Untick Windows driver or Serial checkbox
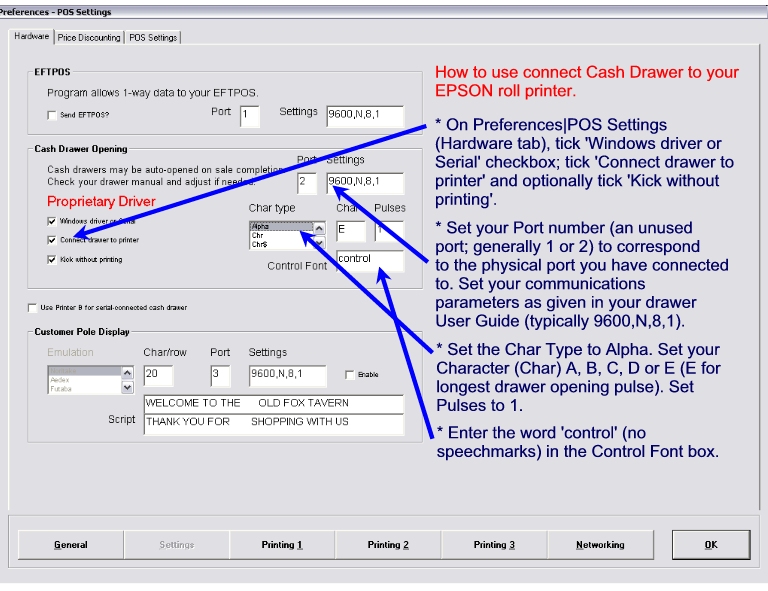 click(52, 221)
